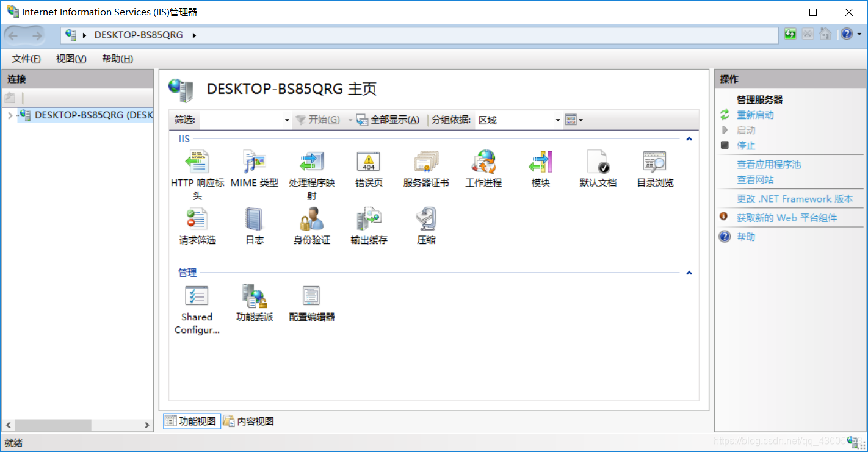Open the 服务器证书 icon
Screen dimensions: 868x452
point(426,163)
